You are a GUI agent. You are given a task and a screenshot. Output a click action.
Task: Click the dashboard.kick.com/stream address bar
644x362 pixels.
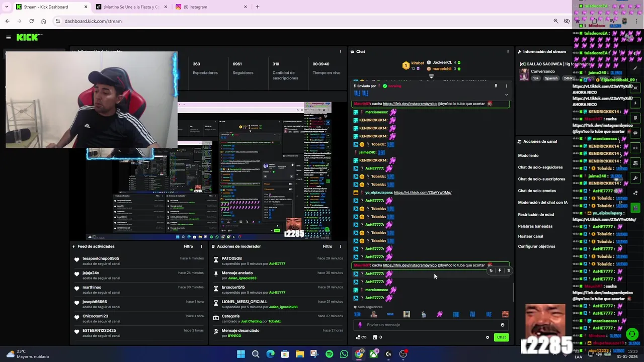tap(93, 21)
